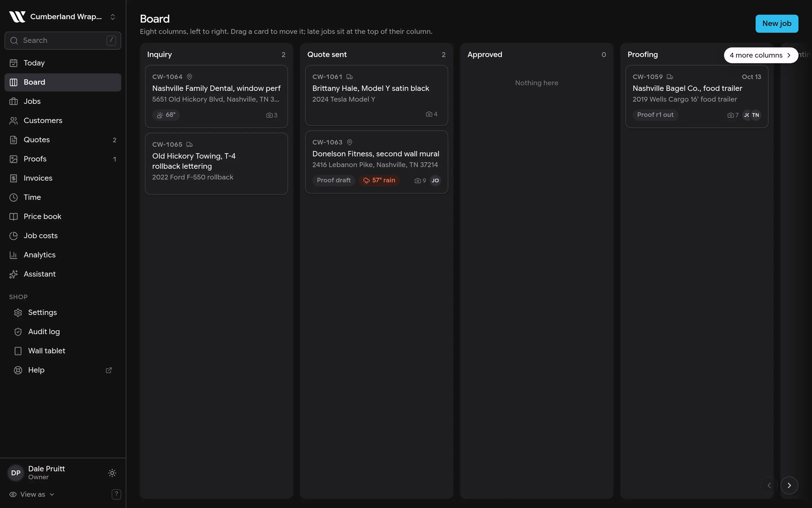Click the question mark shortcut help icon
The image size is (812, 508).
click(116, 494)
